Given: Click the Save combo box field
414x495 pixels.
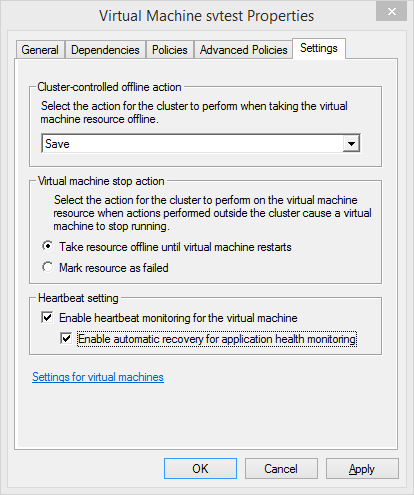Looking at the screenshot, I should click(201, 144).
